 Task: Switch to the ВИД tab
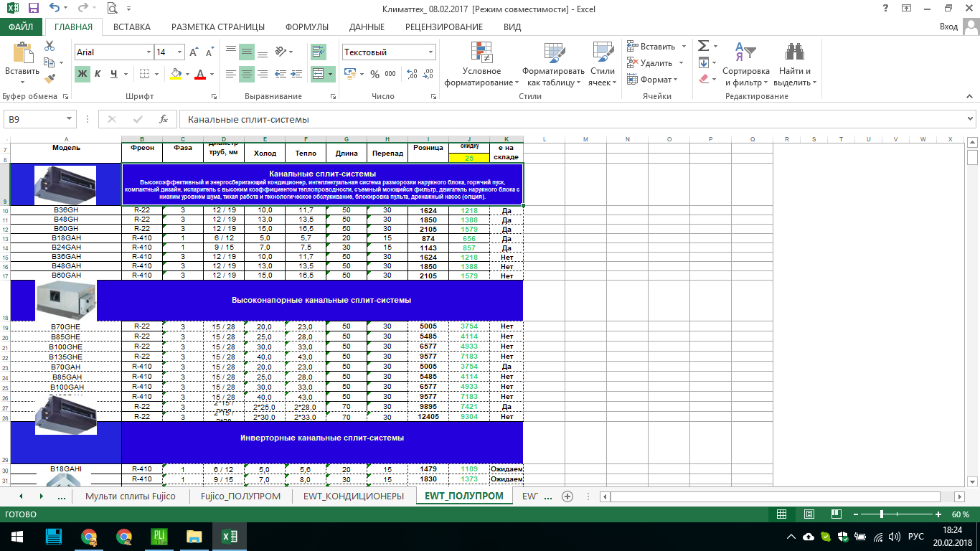click(512, 27)
